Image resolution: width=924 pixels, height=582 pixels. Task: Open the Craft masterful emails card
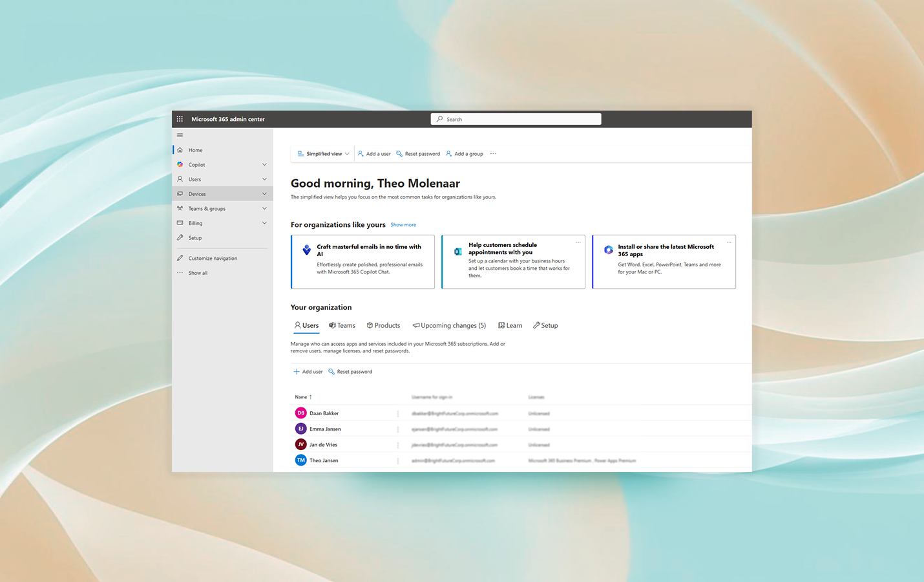click(x=362, y=262)
